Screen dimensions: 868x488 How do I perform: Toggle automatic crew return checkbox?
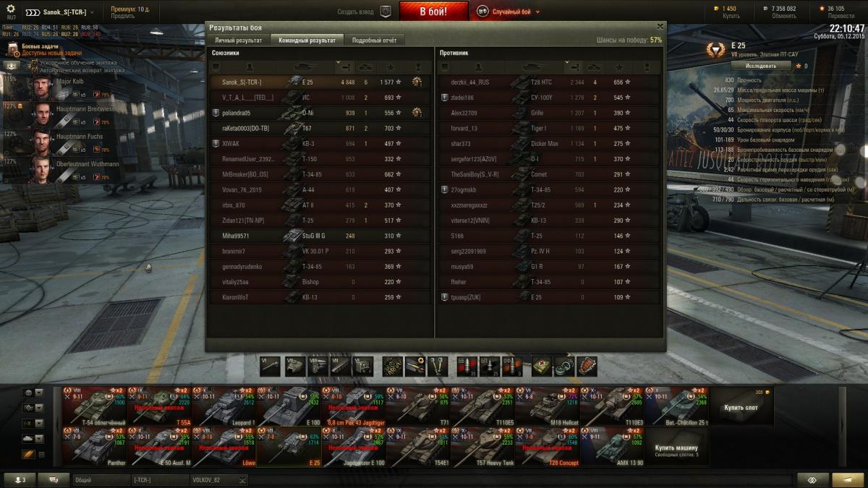click(x=34, y=71)
